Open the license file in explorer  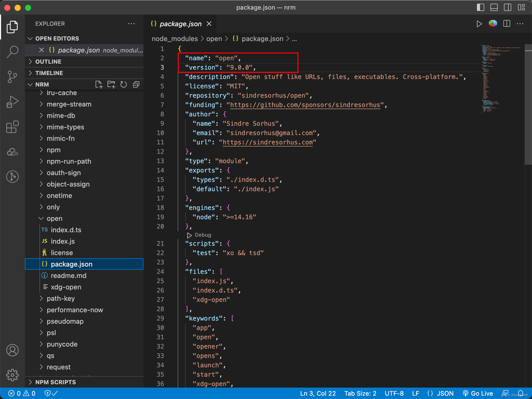84,253
